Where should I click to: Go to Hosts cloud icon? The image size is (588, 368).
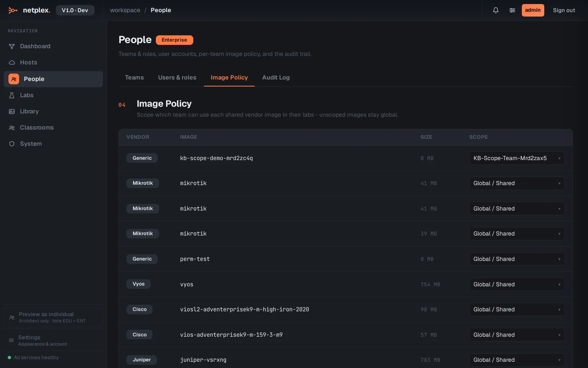tap(12, 63)
